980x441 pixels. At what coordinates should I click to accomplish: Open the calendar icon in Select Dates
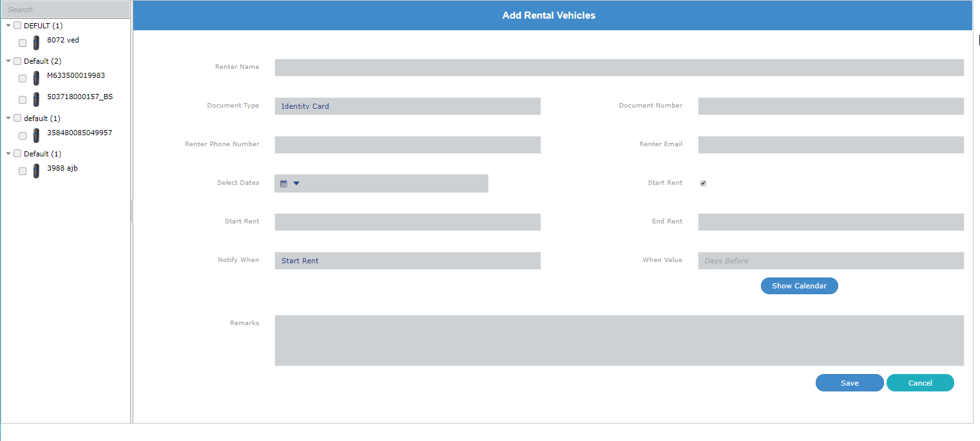pos(283,183)
